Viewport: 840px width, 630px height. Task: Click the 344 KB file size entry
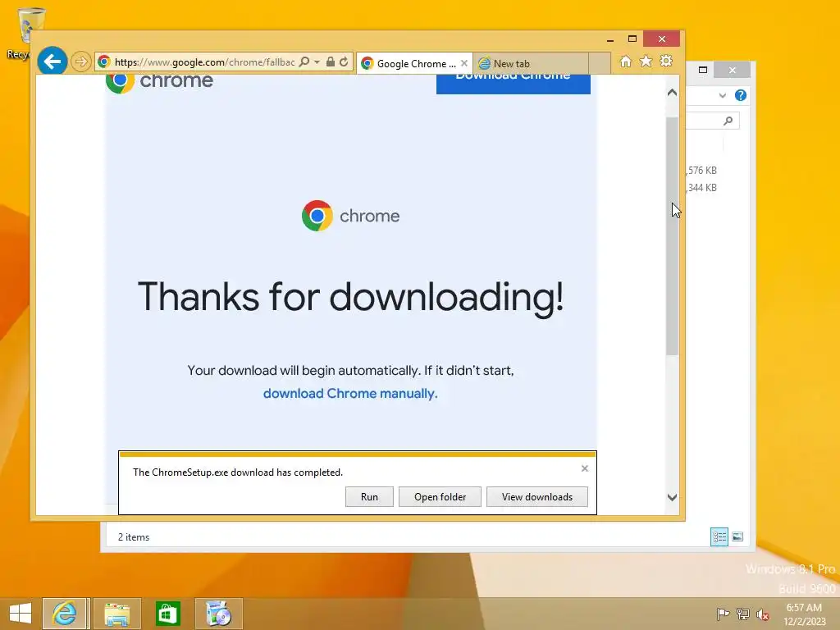coord(701,188)
